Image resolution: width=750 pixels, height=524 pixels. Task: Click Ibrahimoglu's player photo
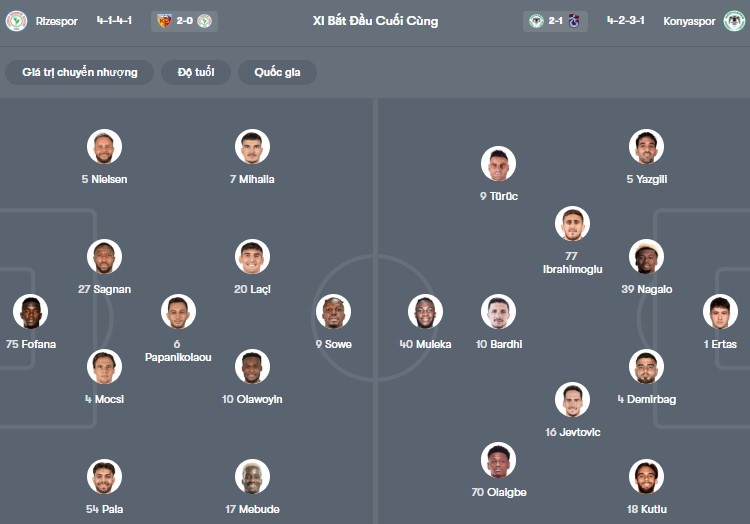pos(572,224)
